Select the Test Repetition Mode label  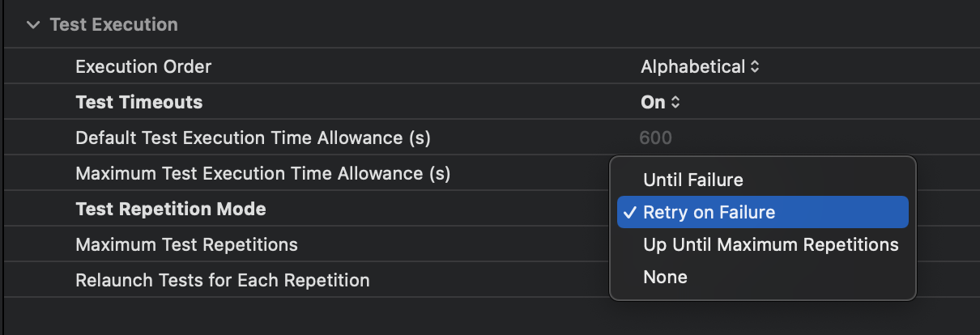(x=170, y=209)
